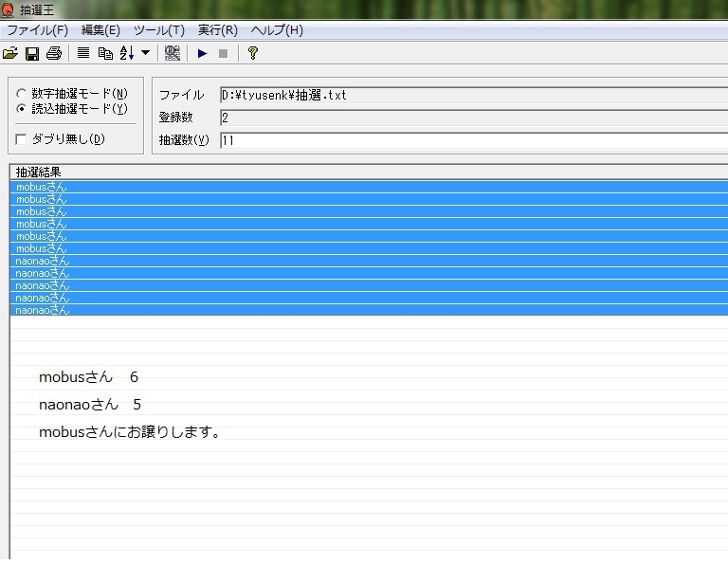Save results with the floppy disk icon
This screenshot has height=582, width=728.
click(32, 54)
